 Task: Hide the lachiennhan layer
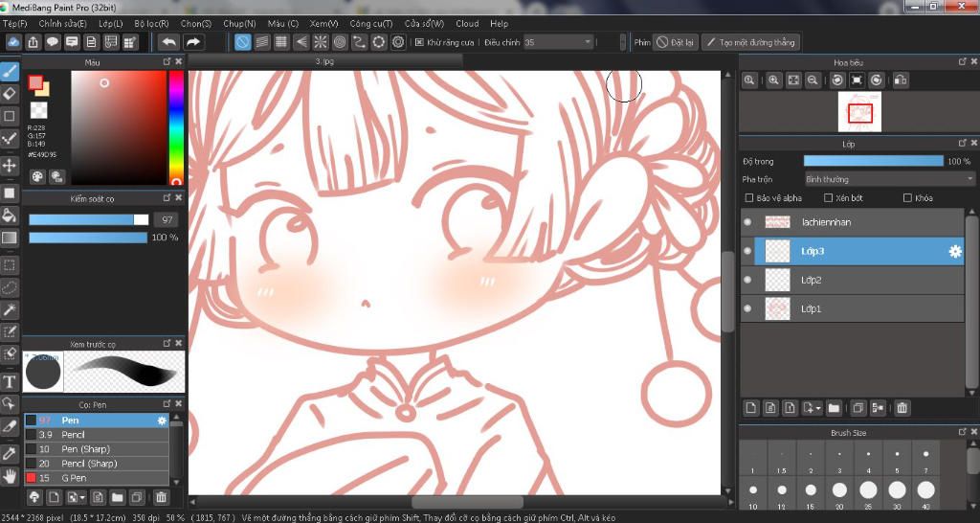(x=747, y=222)
